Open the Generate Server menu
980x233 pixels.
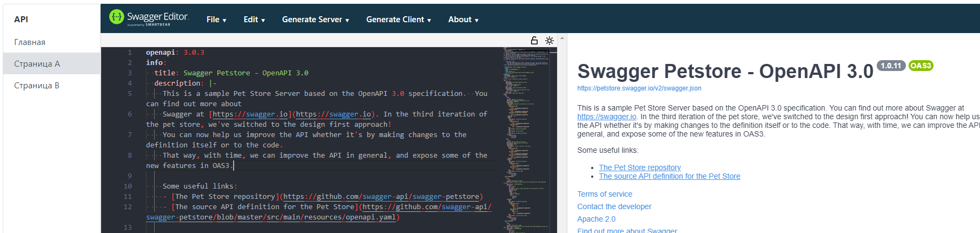[x=315, y=20]
